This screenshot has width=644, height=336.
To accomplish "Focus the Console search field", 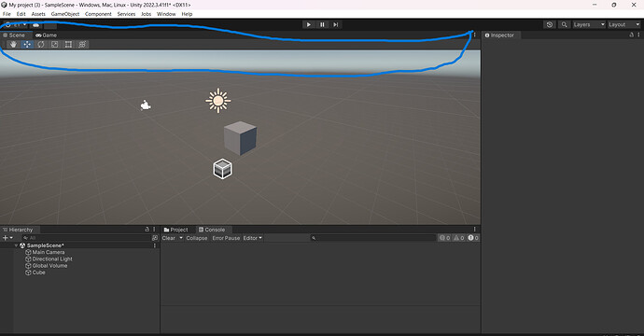I will pyautogui.click(x=373, y=238).
